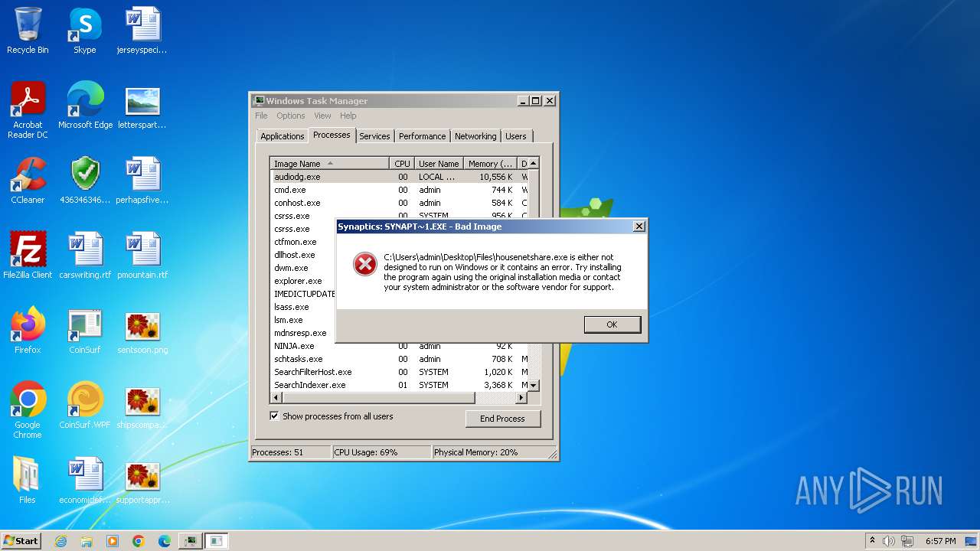
Task: Open the Files folder on desktop
Action: pyautogui.click(x=28, y=481)
